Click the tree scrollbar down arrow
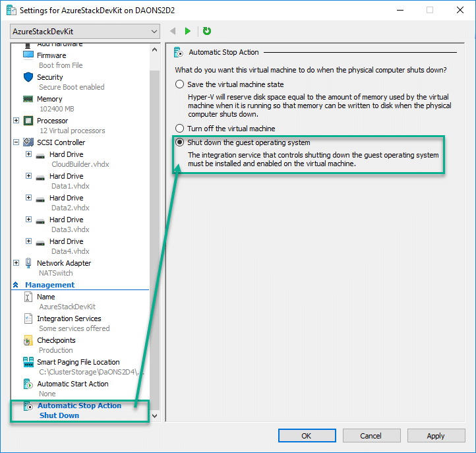 tap(154, 415)
